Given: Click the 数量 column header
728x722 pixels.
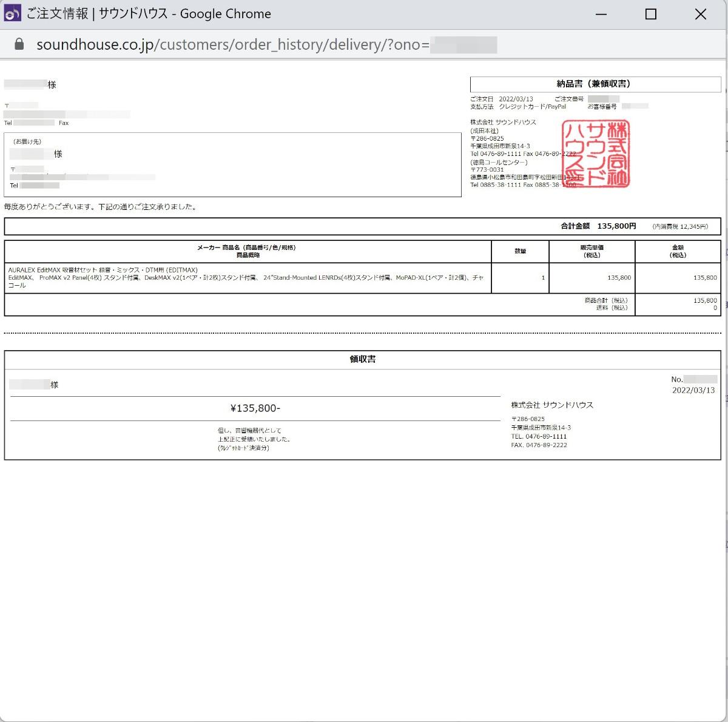Looking at the screenshot, I should tap(520, 251).
